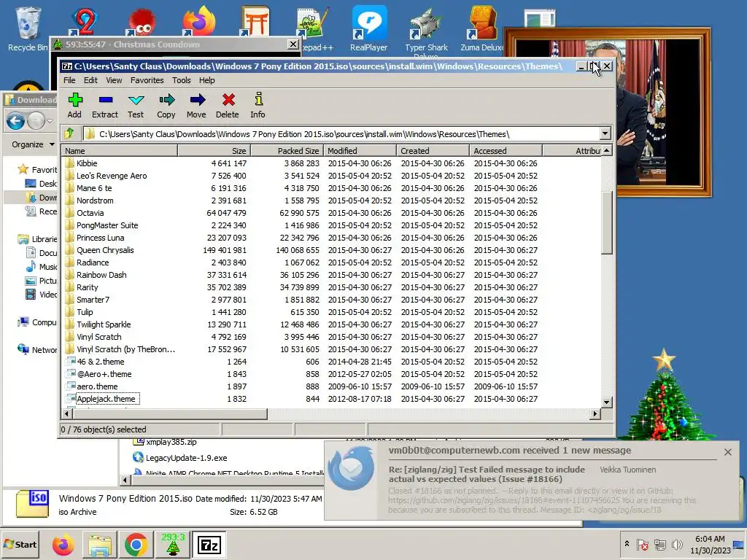Select the Rarity folder
This screenshot has height=560, width=747.
pos(88,287)
